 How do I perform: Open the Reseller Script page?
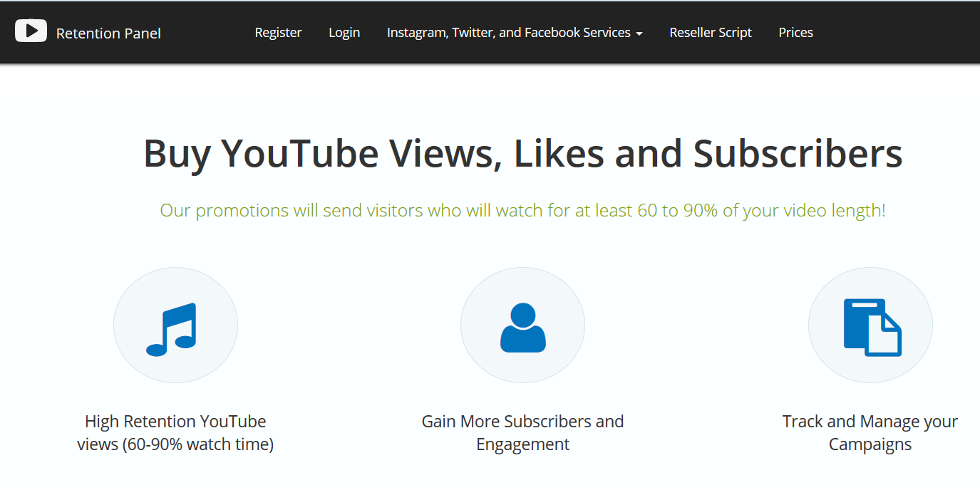[x=711, y=32]
